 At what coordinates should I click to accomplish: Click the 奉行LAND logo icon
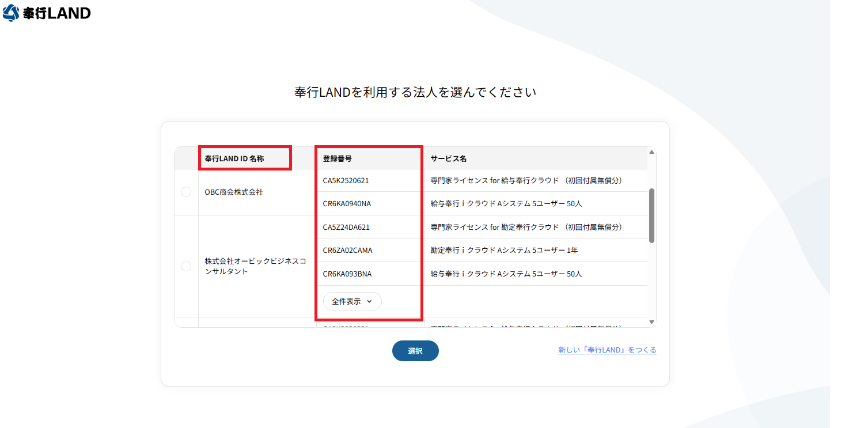tap(11, 13)
